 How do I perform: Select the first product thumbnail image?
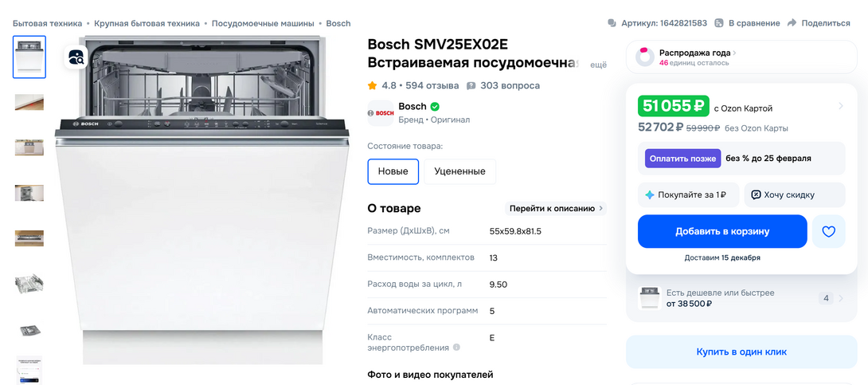[x=29, y=57]
